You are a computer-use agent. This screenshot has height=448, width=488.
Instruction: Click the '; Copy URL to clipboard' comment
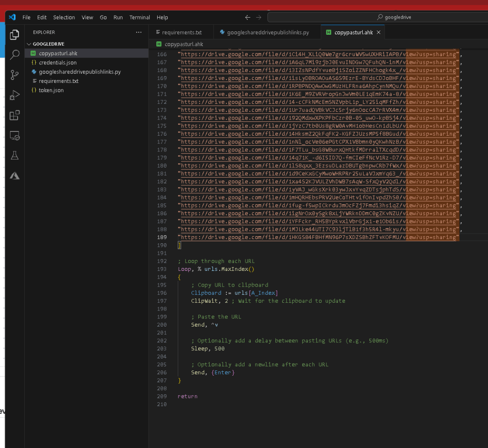pyautogui.click(x=229, y=285)
